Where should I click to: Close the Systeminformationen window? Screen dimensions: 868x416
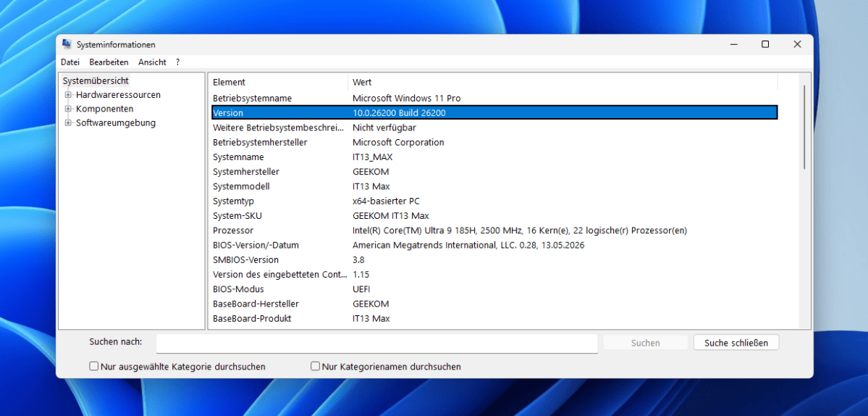pyautogui.click(x=797, y=44)
